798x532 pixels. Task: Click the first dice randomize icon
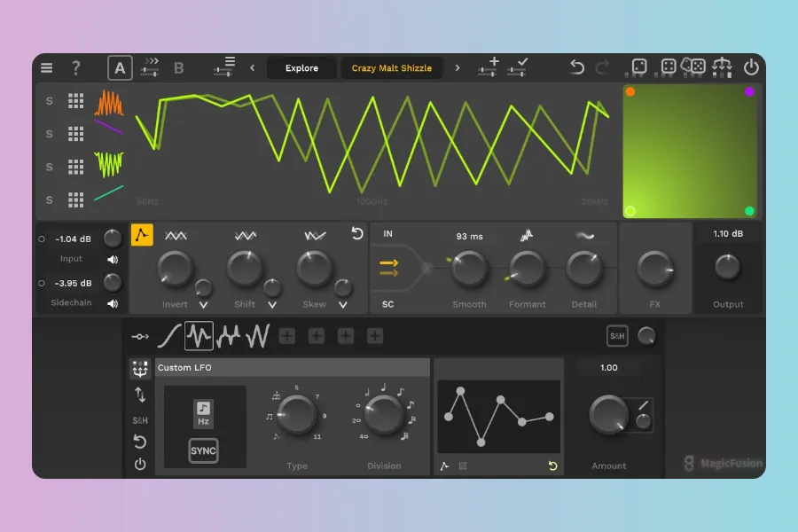[638, 67]
